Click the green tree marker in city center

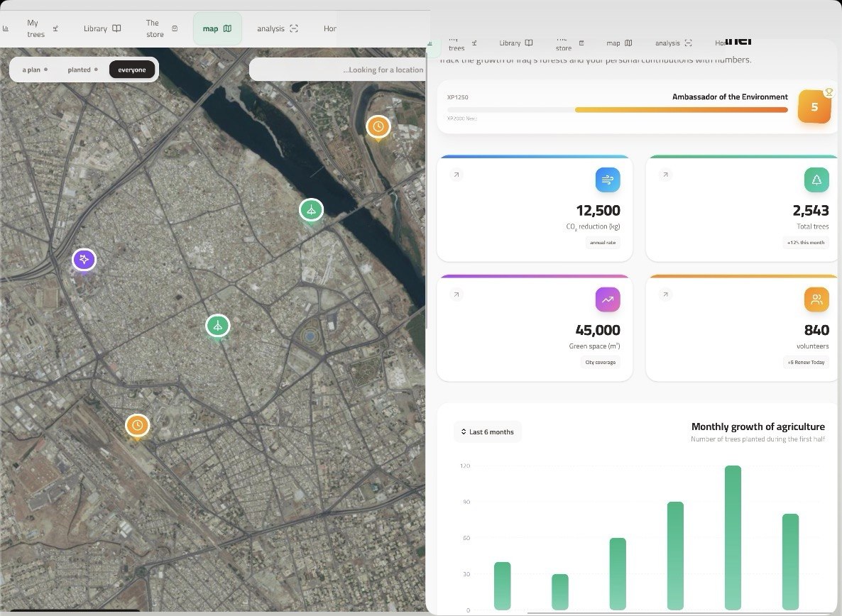[217, 326]
